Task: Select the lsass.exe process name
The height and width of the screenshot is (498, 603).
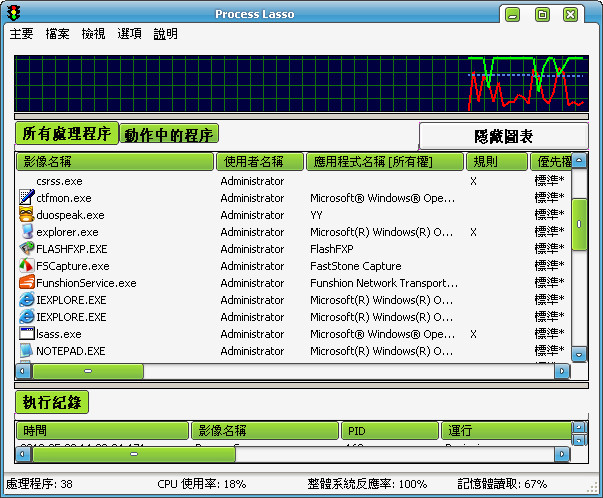Action: click(x=59, y=334)
